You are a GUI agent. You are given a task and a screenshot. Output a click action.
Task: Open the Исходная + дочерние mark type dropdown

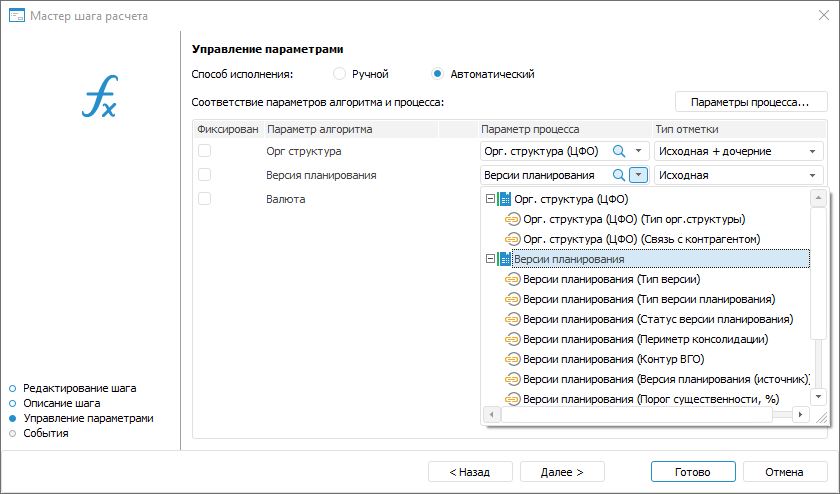click(x=813, y=151)
